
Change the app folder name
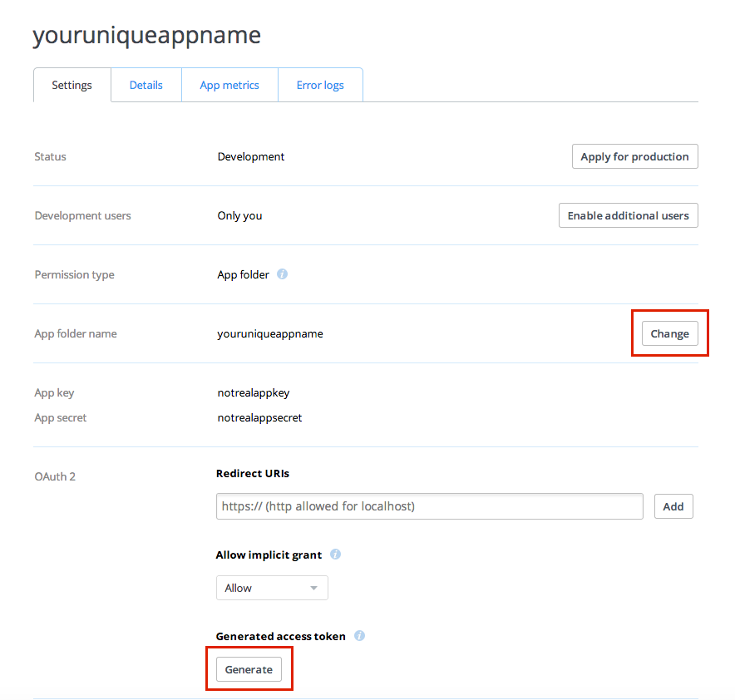pyautogui.click(x=670, y=333)
